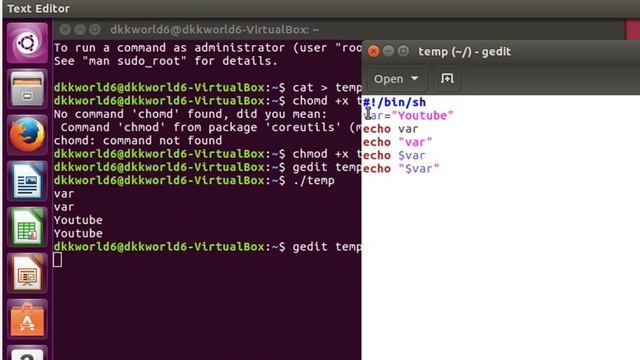Launch LibreOffice Impress from dock
640x360 pixels.
tap(27, 273)
